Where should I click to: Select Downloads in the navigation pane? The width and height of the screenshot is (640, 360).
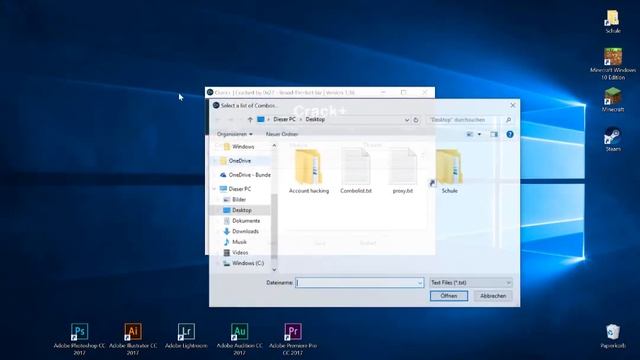[245, 231]
